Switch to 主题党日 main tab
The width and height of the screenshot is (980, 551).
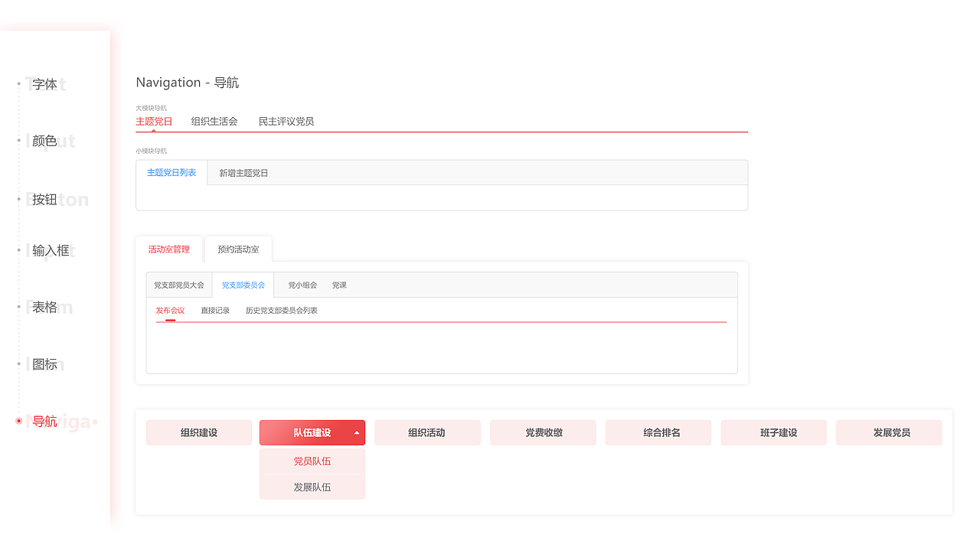(x=154, y=121)
